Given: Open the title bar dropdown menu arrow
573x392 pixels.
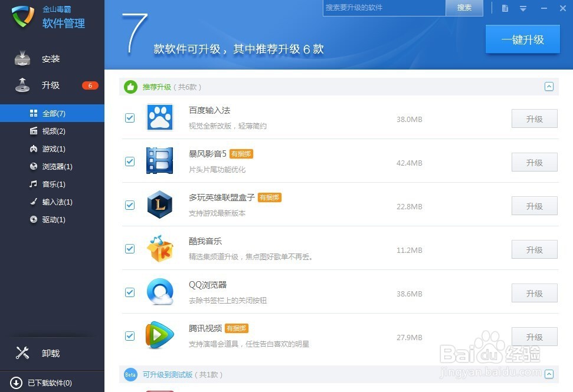Looking at the screenshot, I should tap(523, 8).
